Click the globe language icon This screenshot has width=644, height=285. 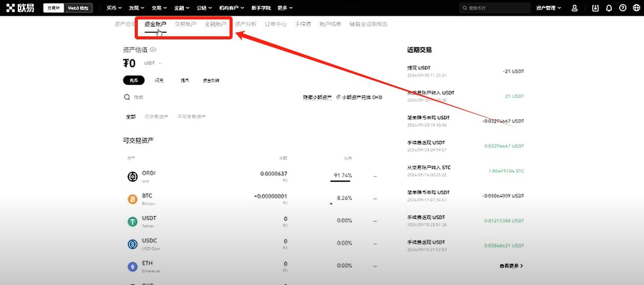(636, 8)
